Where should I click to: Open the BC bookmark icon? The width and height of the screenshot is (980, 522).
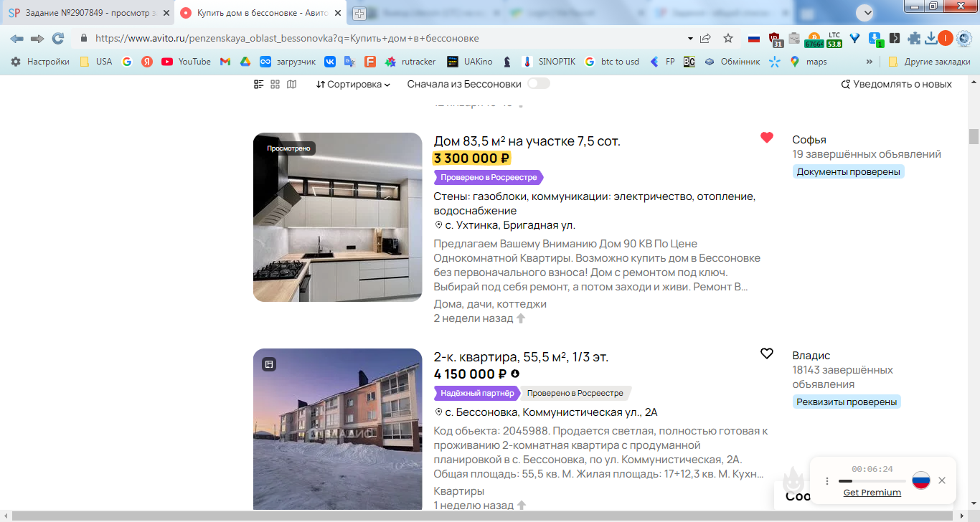(689, 62)
